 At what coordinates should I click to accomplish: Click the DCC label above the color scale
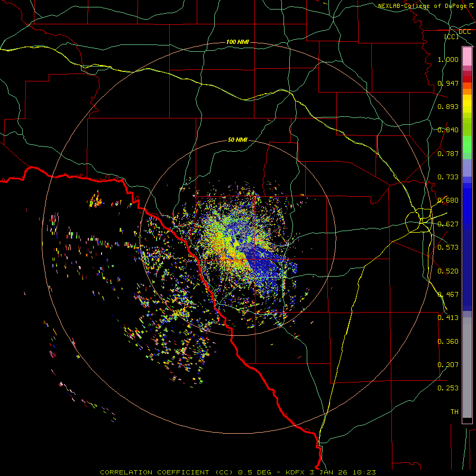click(x=464, y=32)
